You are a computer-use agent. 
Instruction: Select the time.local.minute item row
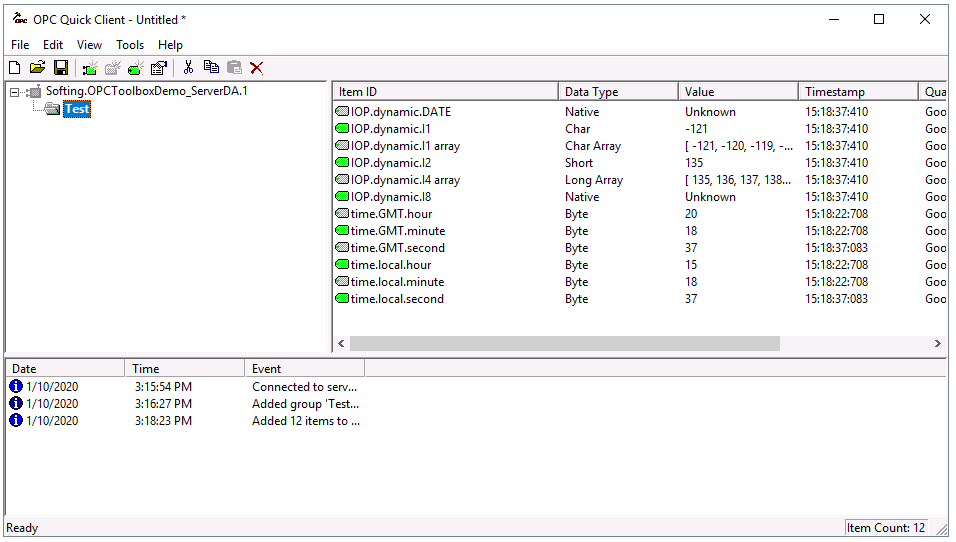pyautogui.click(x=640, y=282)
